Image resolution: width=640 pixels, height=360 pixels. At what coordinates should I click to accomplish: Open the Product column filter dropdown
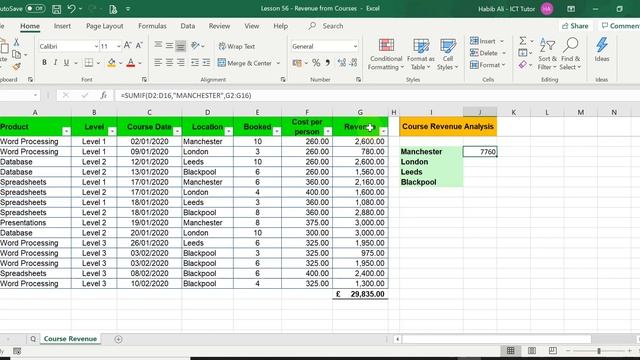click(66, 131)
